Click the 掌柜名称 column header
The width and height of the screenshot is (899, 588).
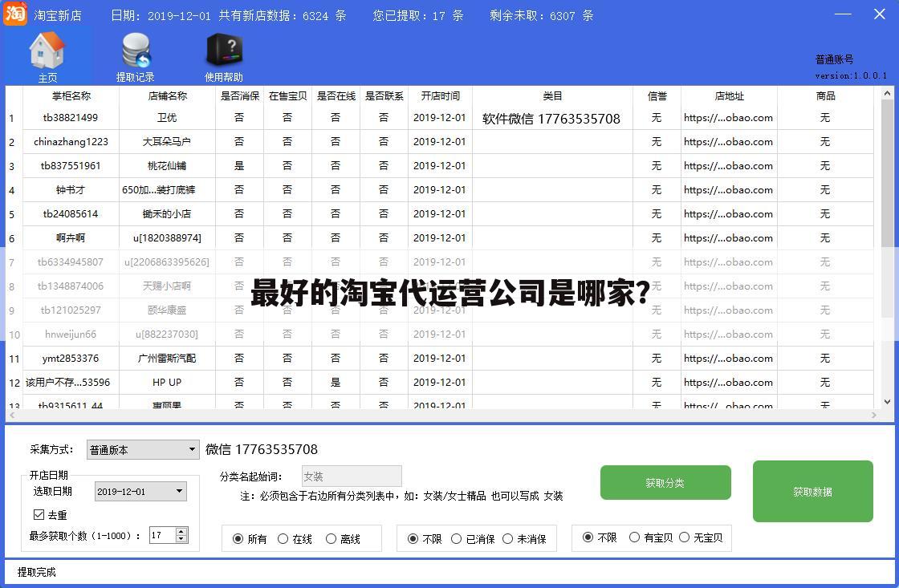pos(71,96)
